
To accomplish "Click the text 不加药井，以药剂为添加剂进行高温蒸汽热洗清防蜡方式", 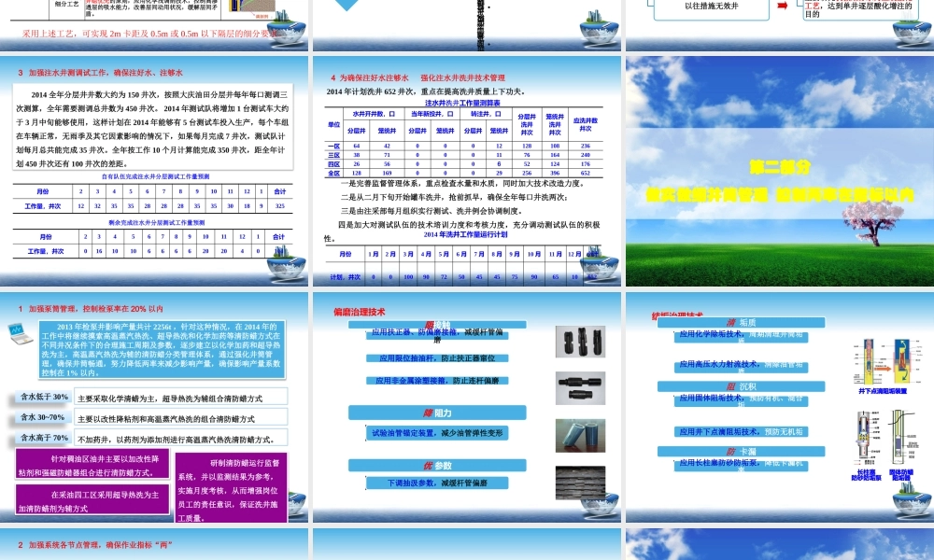I will tap(176, 440).
